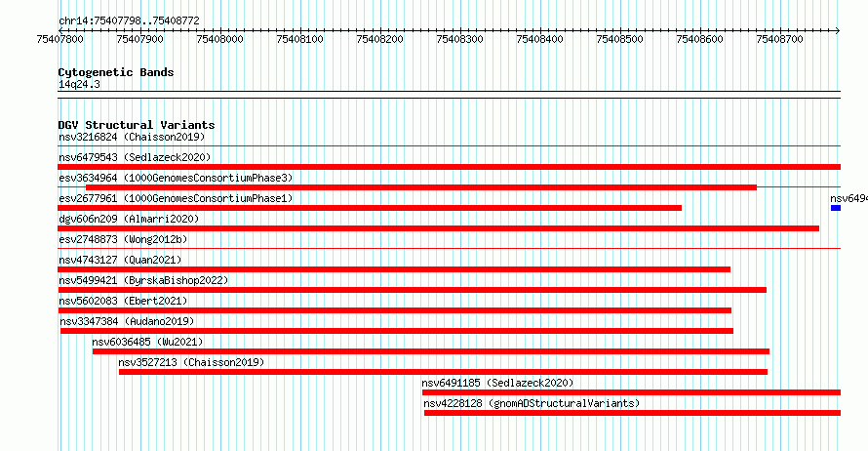The image size is (868, 451).
Task: Click ruler position 75408200
Action: [x=379, y=39]
